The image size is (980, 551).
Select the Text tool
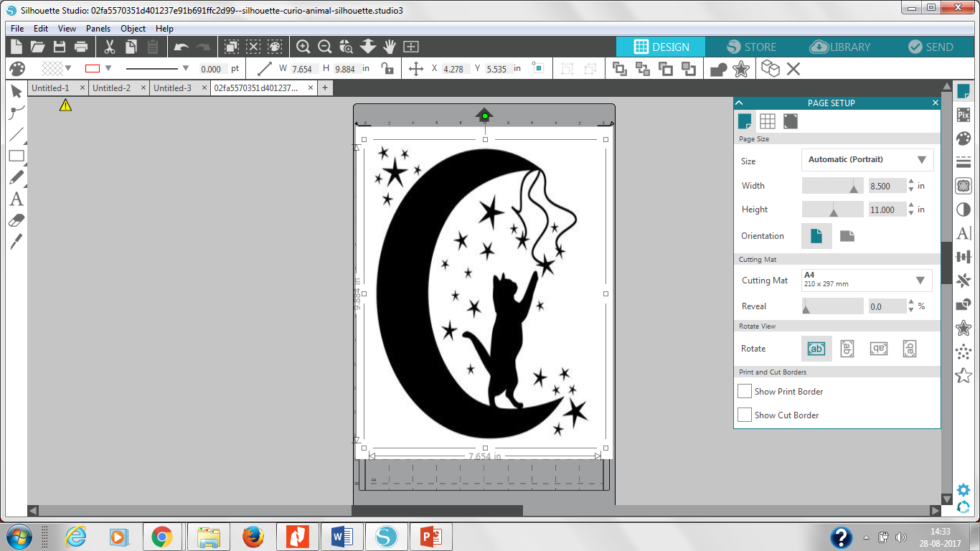coord(16,199)
